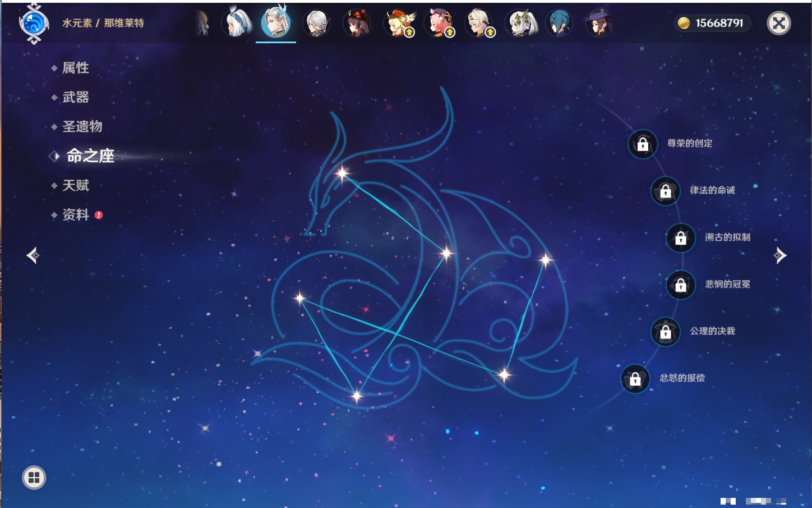Click the 水元素 / 那维莱特 title text
The image size is (812, 508).
[x=103, y=23]
